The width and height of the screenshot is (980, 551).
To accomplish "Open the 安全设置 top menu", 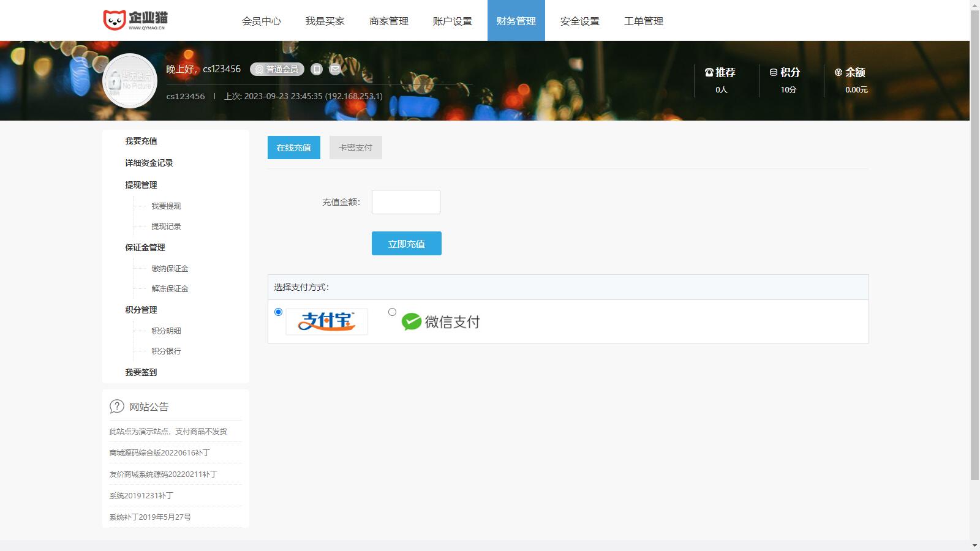I will coord(579,21).
